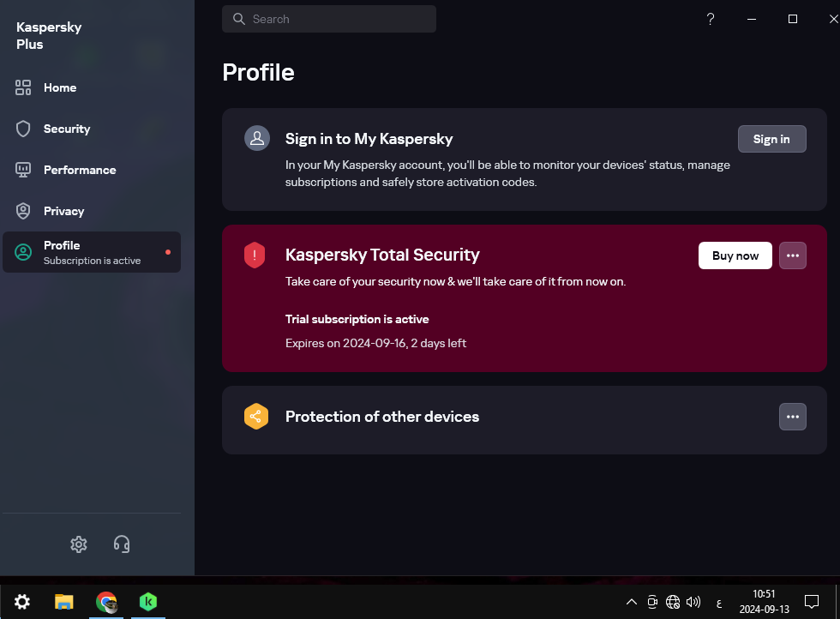The image size is (840, 619).
Task: Click the "Protection of other devices" heading
Action: [x=382, y=417]
